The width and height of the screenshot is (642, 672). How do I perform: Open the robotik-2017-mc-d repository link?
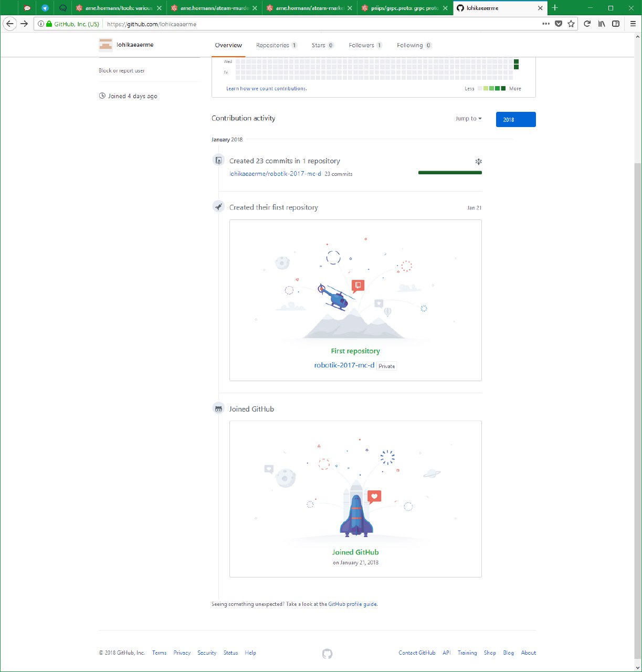click(344, 365)
